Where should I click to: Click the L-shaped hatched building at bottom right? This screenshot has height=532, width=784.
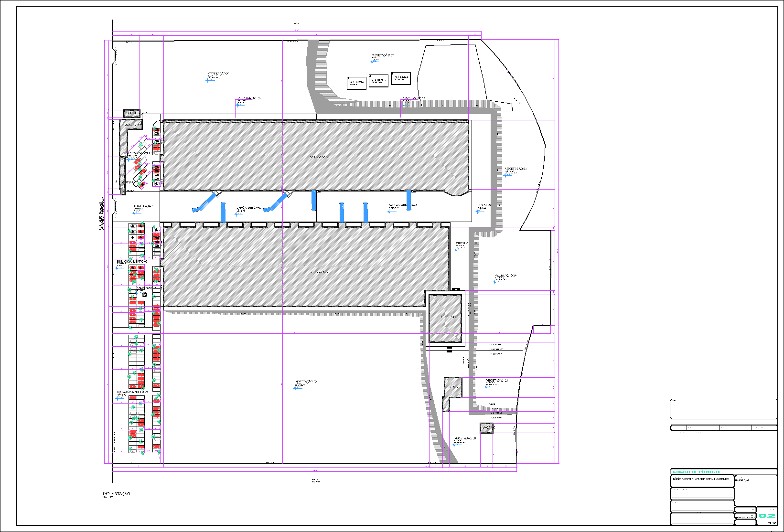[x=452, y=390]
